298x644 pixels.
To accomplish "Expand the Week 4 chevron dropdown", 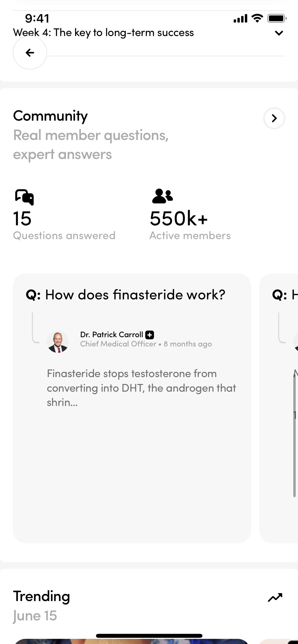I will point(279,33).
